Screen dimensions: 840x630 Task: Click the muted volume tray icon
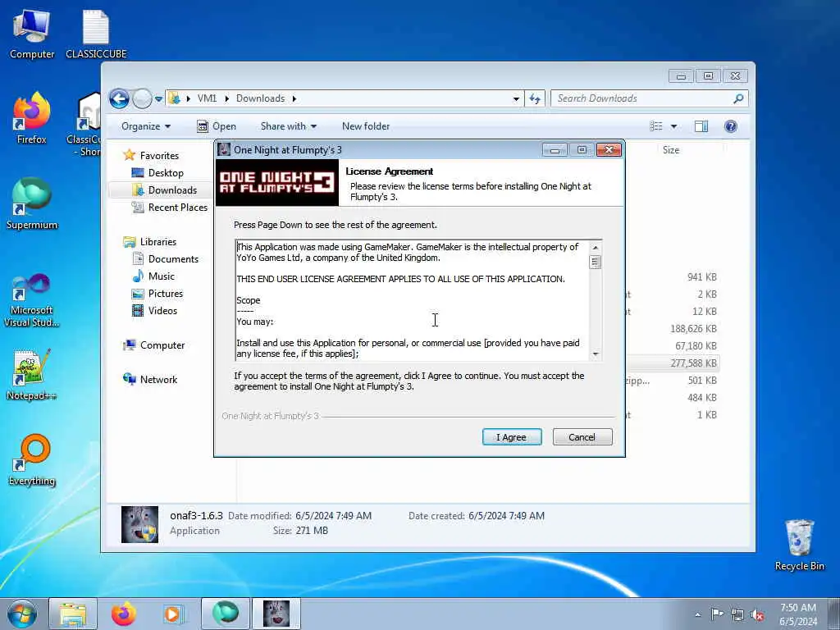[x=757, y=615]
